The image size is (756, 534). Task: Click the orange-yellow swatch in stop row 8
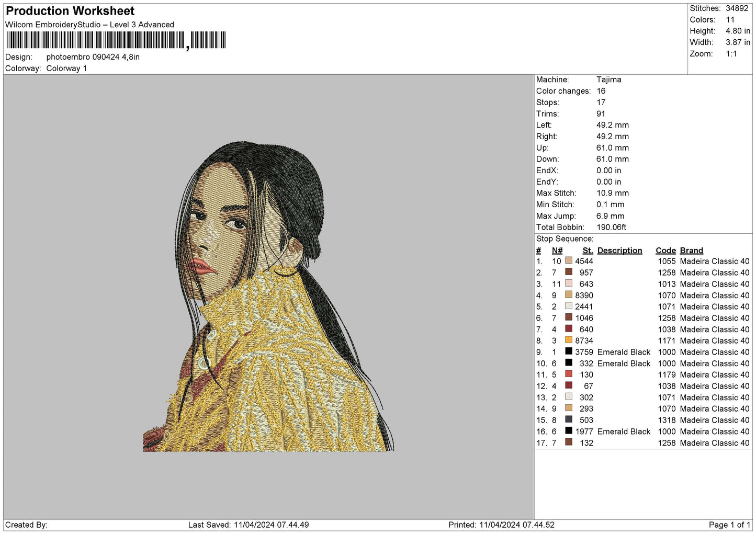[569, 340]
